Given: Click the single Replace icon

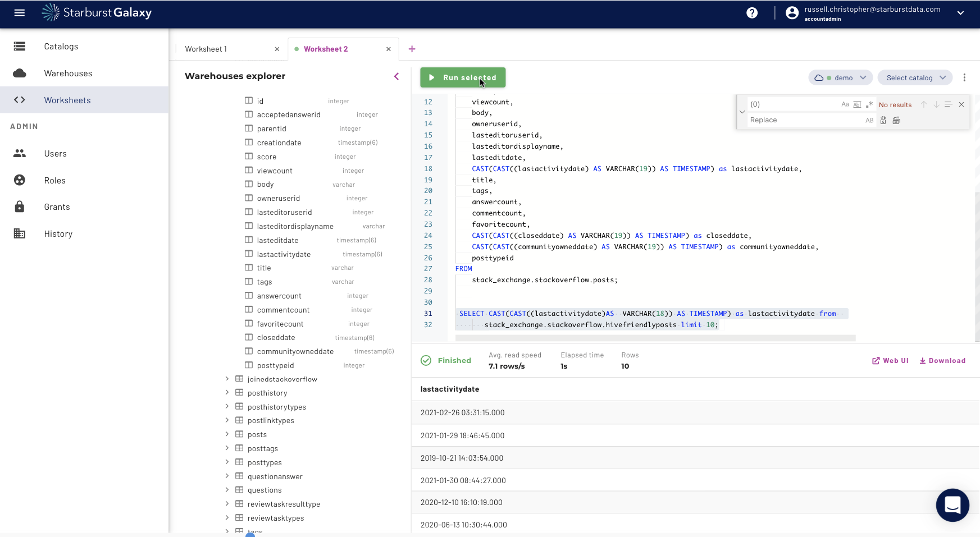Looking at the screenshot, I should [x=883, y=120].
